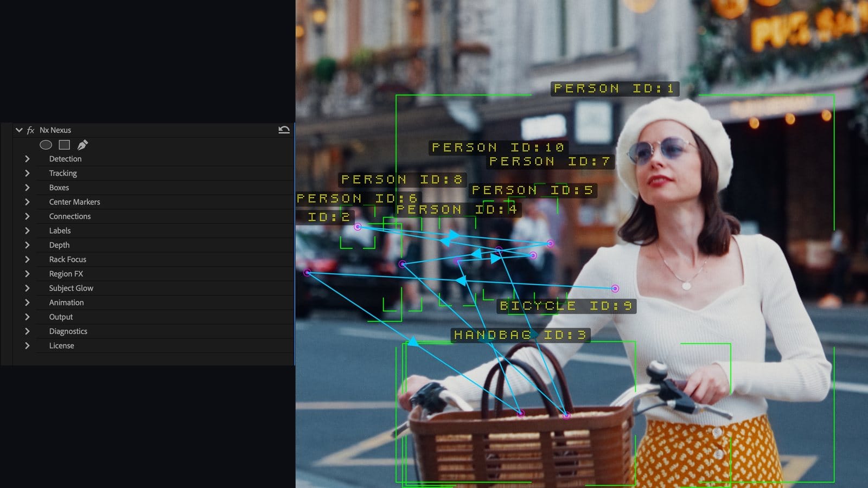
Task: Expand the Rack Focus section
Action: [27, 259]
